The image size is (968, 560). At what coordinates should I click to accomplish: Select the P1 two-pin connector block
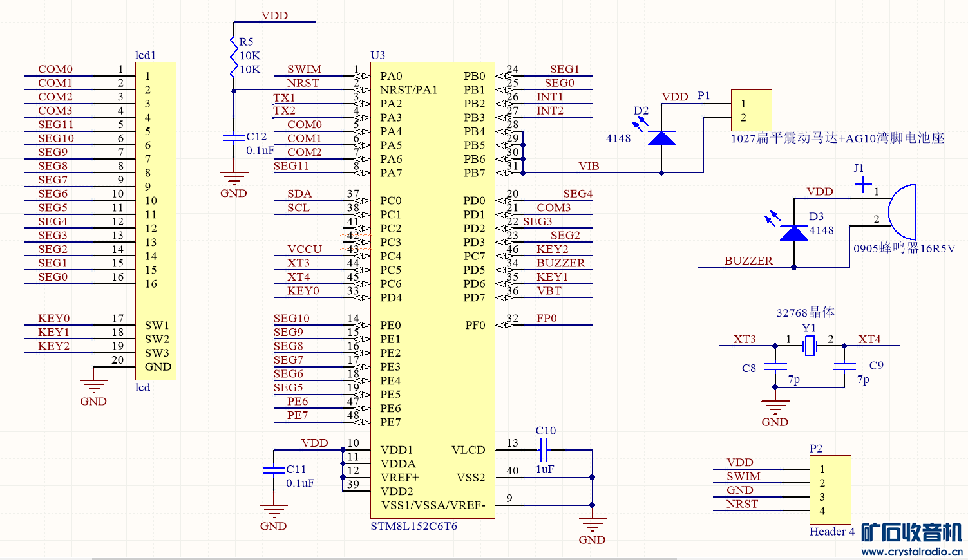751,110
